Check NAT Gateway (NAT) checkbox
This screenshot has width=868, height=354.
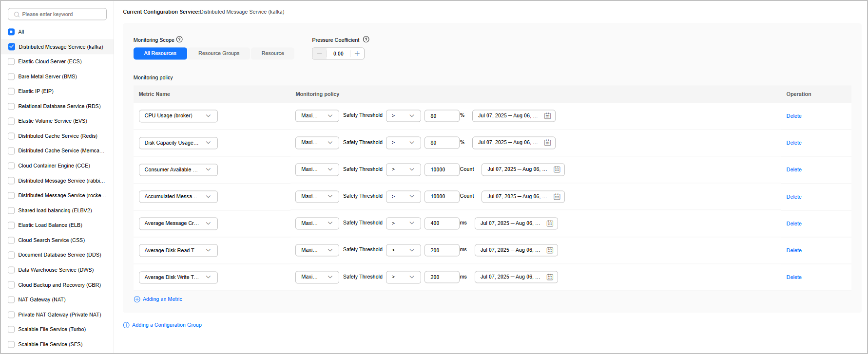pos(11,299)
